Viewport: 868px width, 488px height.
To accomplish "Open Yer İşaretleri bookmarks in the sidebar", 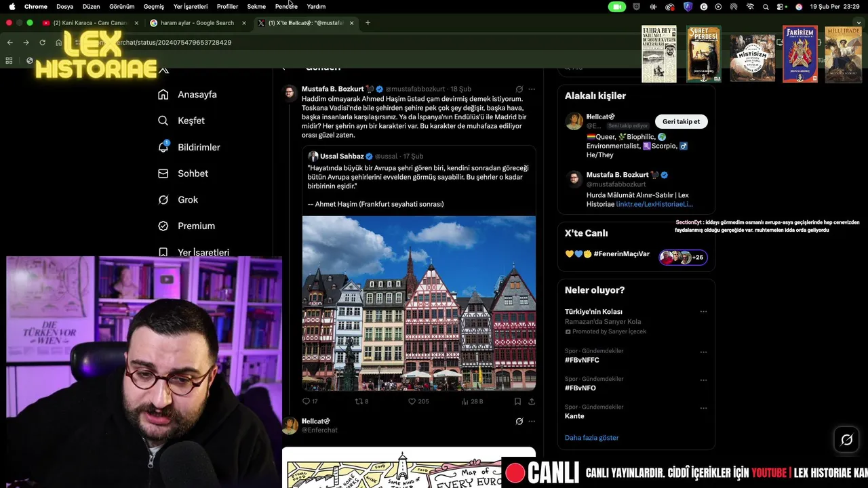I will (x=193, y=252).
